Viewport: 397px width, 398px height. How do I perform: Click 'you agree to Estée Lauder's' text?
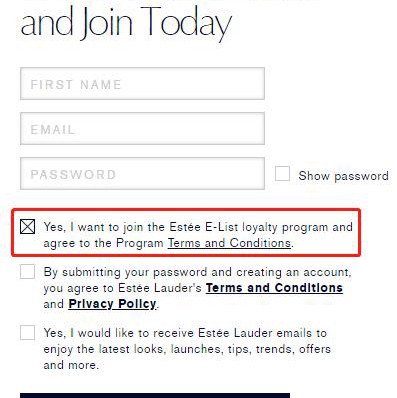[123, 288]
